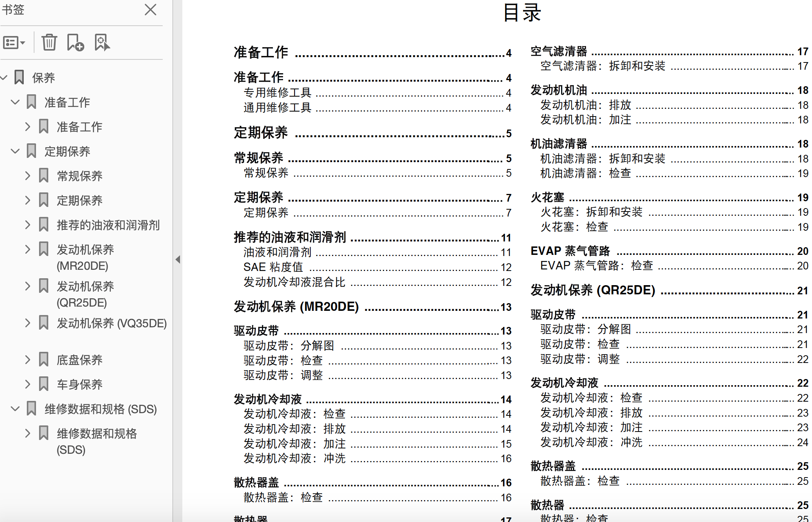Click bookmark icon beside 推荐的油液和润滑剂
The width and height of the screenshot is (812, 522).
44,225
